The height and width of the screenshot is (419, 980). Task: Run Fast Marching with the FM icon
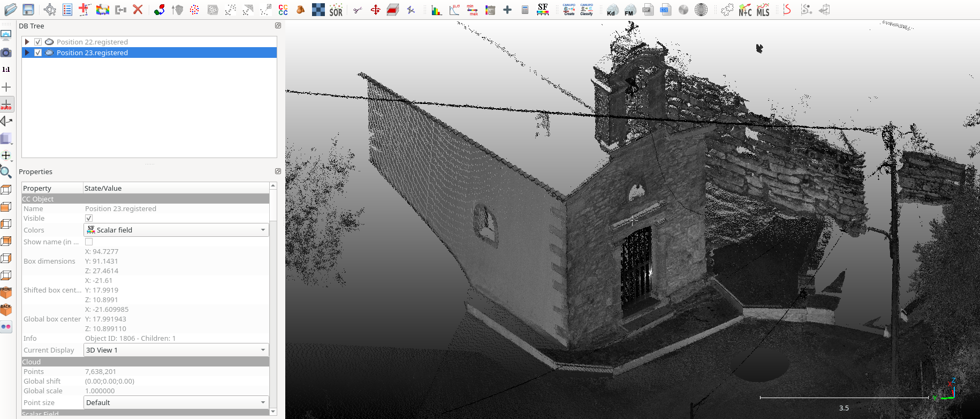(629, 10)
